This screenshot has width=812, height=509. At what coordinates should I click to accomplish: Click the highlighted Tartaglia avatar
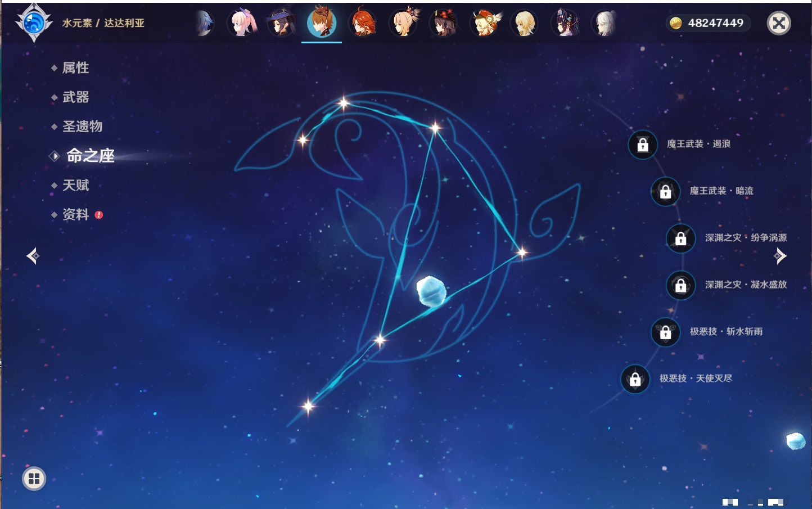coord(322,22)
